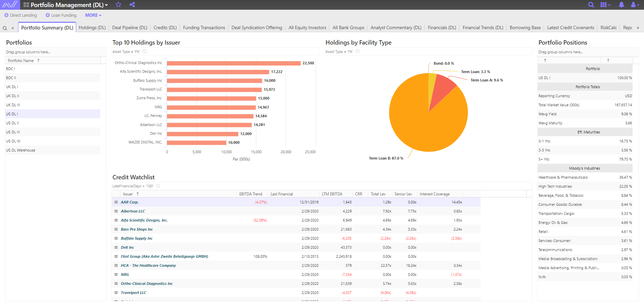
Task: Go to All Equity Investors tab
Action: click(x=307, y=28)
